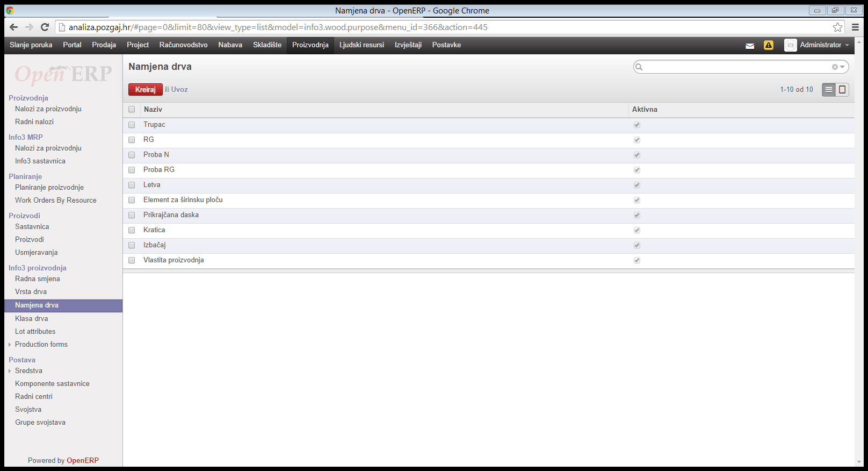This screenshot has width=868, height=471.
Task: Go to Računovodstvo menu
Action: pos(183,45)
